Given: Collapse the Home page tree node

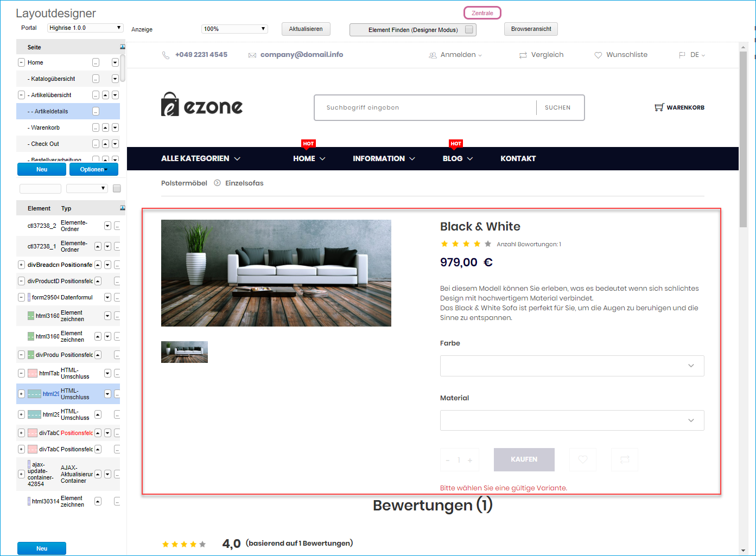Looking at the screenshot, I should (21, 62).
